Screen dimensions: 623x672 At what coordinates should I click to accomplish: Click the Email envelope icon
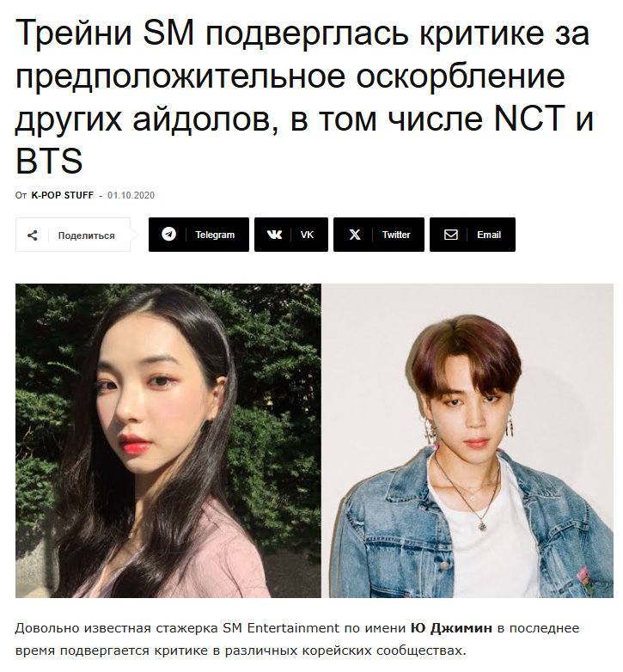coord(451,235)
